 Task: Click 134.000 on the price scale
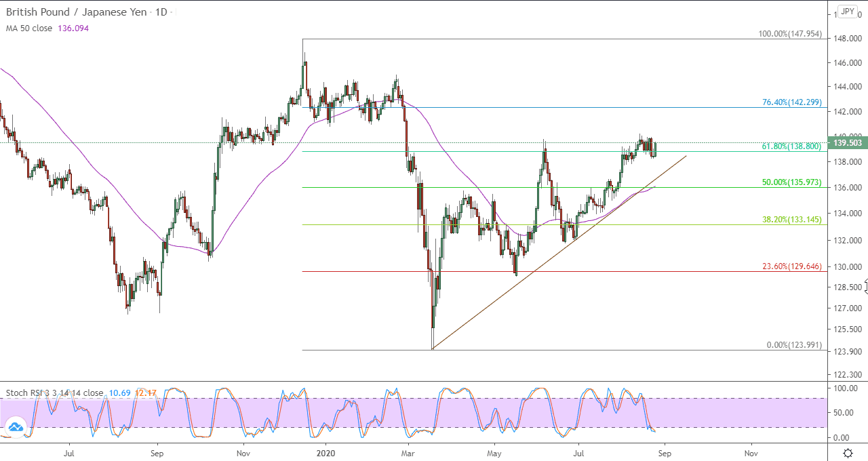coord(847,214)
